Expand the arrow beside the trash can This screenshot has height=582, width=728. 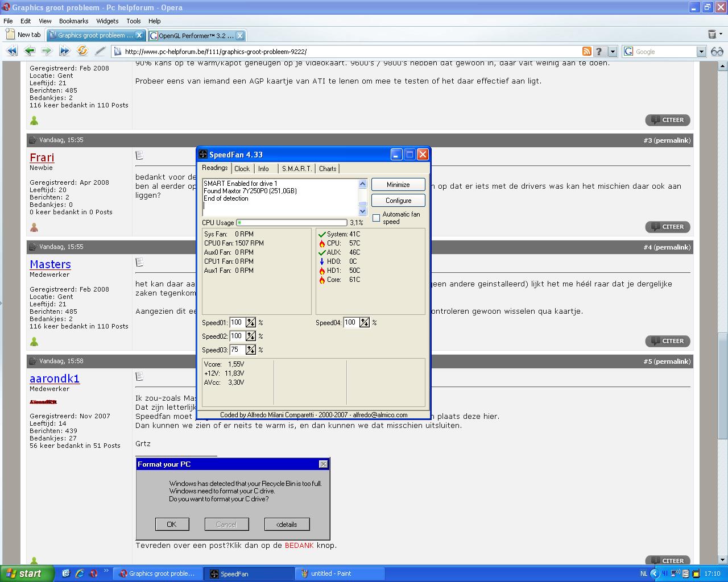pyautogui.click(x=720, y=35)
